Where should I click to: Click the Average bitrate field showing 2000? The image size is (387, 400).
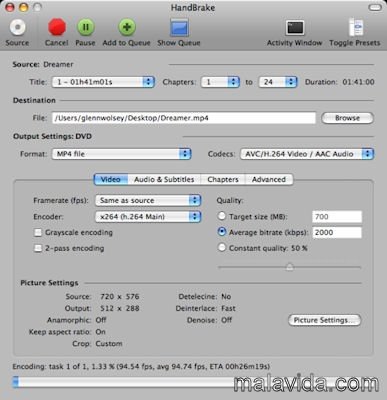[337, 232]
